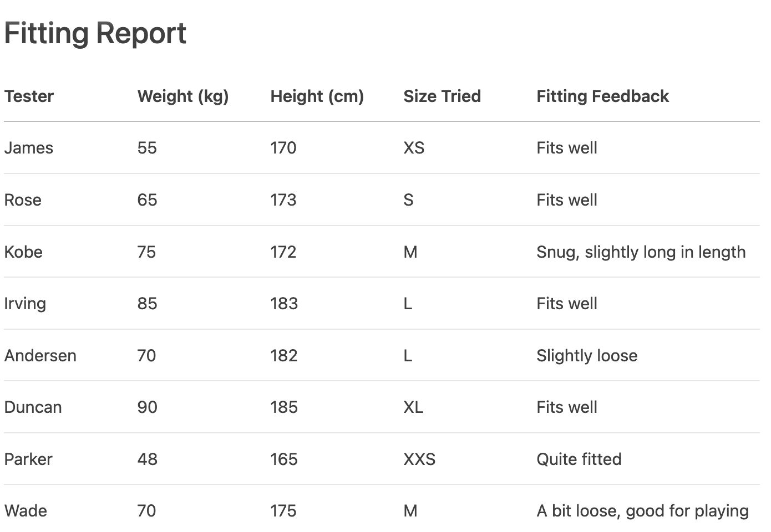The width and height of the screenshot is (771, 532).
Task: Click Rose's weight value 65
Action: (147, 200)
